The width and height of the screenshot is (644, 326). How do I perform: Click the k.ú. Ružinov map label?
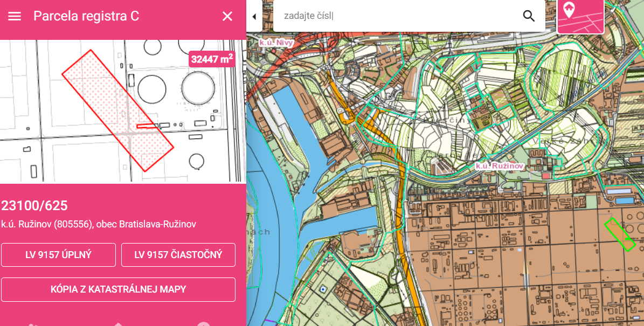(x=500, y=167)
